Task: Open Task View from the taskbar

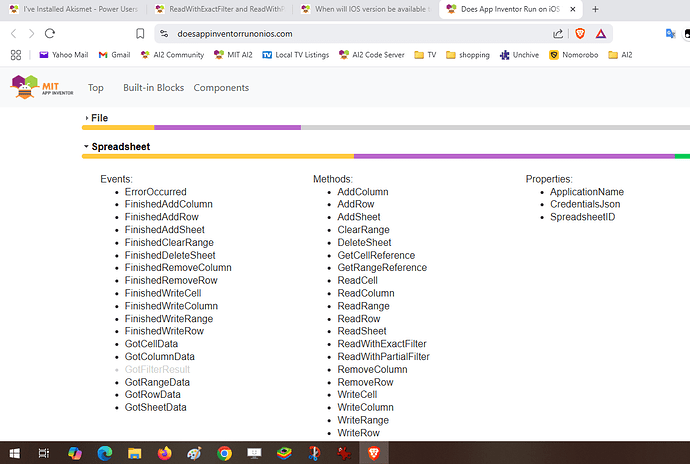Action: coord(44,453)
